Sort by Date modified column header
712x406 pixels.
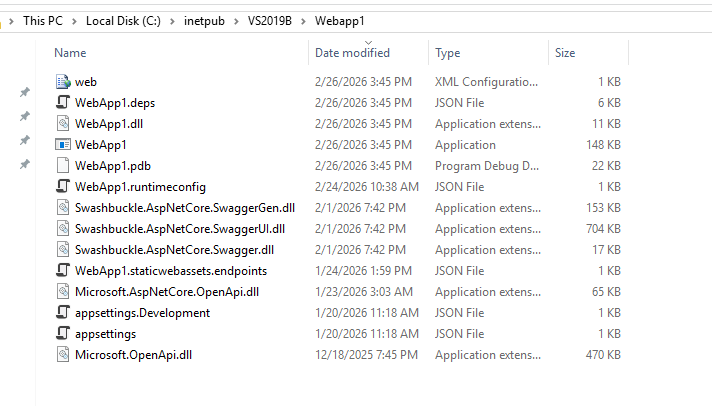pyautogui.click(x=352, y=53)
